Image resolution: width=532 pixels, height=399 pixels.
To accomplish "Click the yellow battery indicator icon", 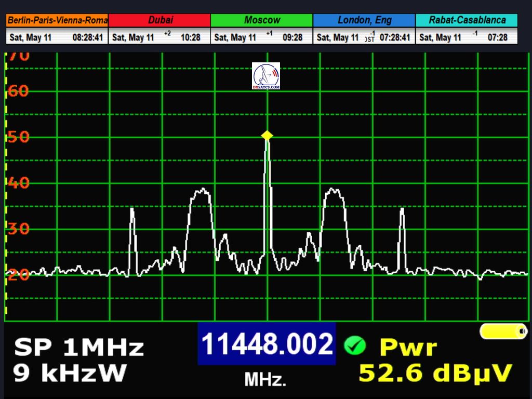I will coord(503,331).
